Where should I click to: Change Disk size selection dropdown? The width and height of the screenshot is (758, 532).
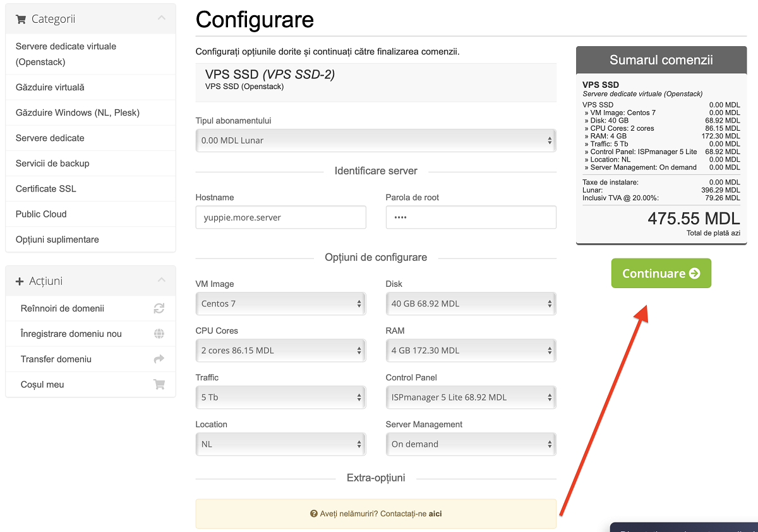coord(471,303)
